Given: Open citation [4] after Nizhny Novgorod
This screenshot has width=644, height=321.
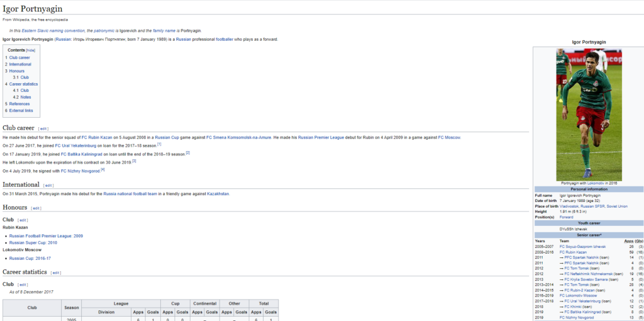Looking at the screenshot, I should pos(103,169).
